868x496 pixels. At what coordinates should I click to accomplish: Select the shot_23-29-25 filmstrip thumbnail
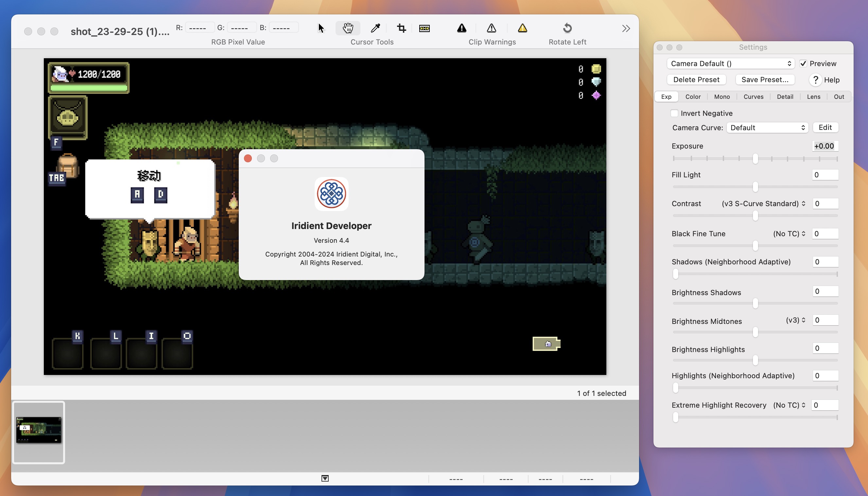39,432
